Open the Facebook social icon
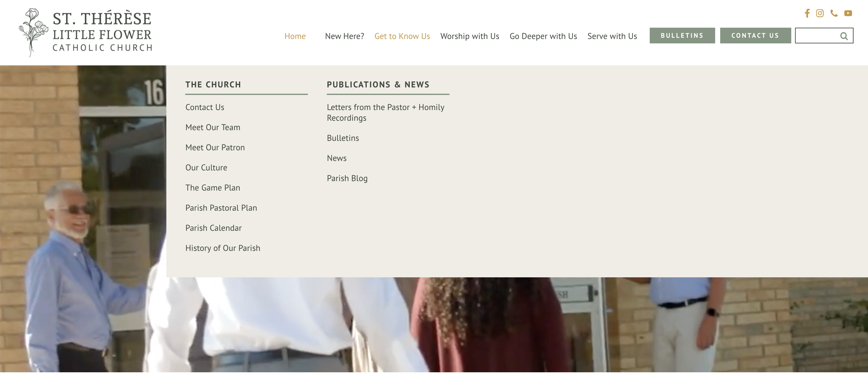 807,13
